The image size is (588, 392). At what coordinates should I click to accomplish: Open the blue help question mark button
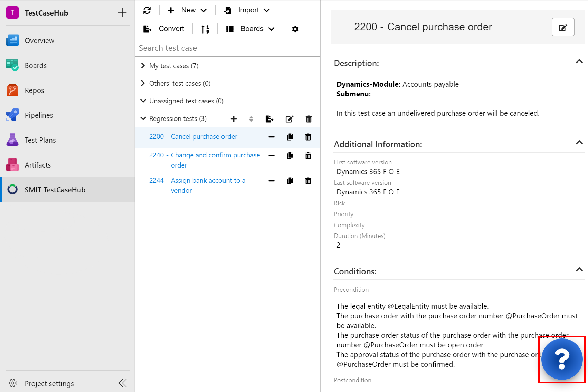point(562,359)
